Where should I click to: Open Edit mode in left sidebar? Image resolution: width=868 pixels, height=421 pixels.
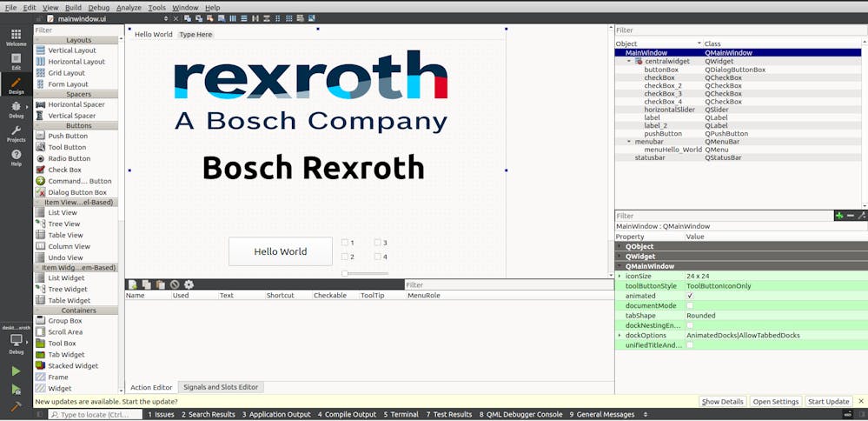(x=16, y=62)
